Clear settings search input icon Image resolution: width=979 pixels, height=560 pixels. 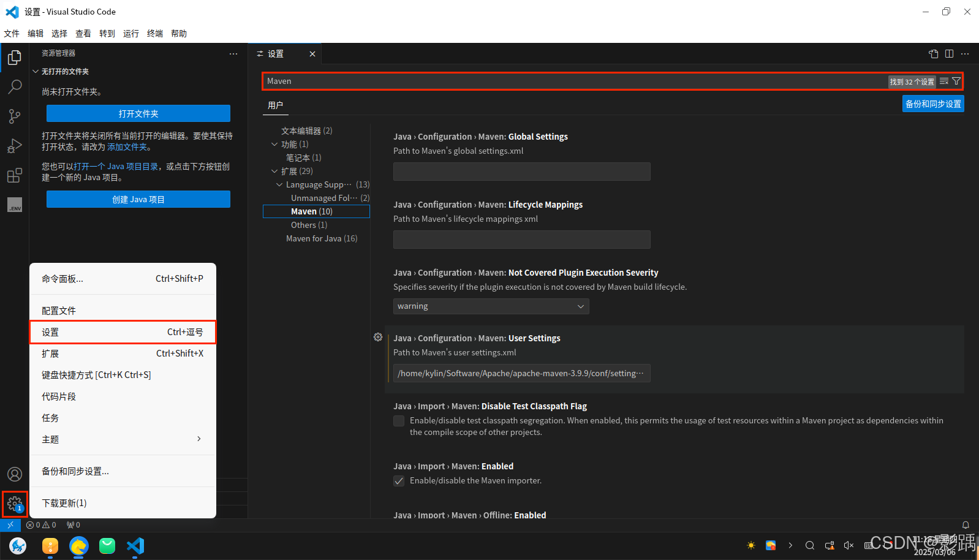pyautogui.click(x=944, y=81)
